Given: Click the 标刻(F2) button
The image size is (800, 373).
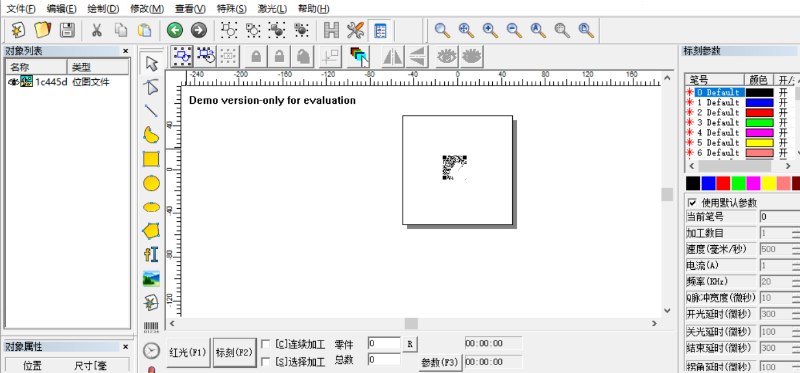Looking at the screenshot, I should [x=234, y=353].
